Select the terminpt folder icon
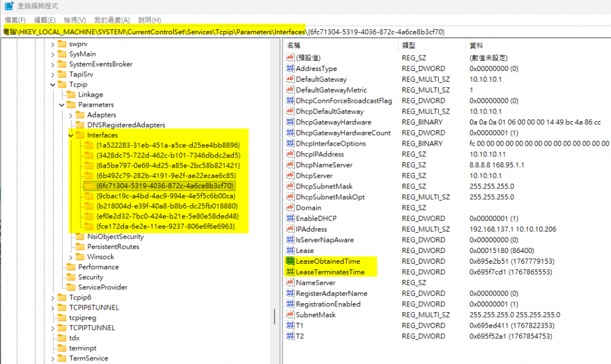Viewport: 611px width, 364px height. click(62, 348)
